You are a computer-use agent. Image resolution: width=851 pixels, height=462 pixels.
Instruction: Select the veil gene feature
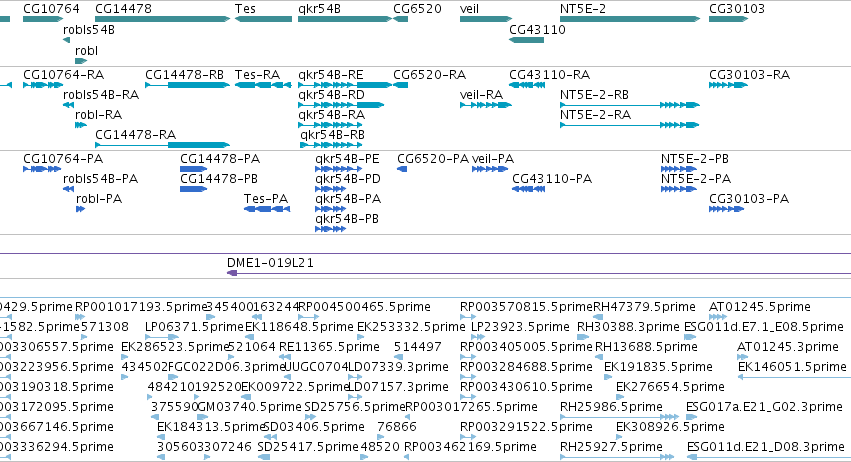pos(486,19)
